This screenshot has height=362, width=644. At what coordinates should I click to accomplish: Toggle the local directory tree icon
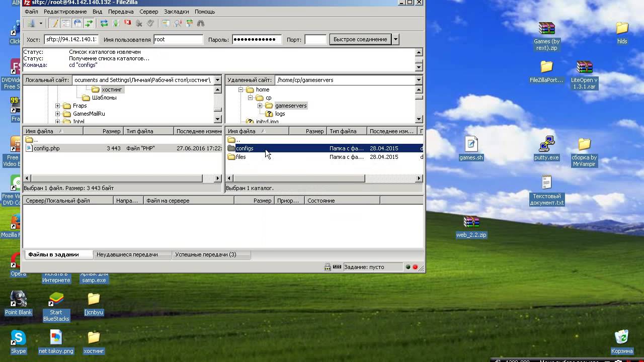click(x=65, y=23)
